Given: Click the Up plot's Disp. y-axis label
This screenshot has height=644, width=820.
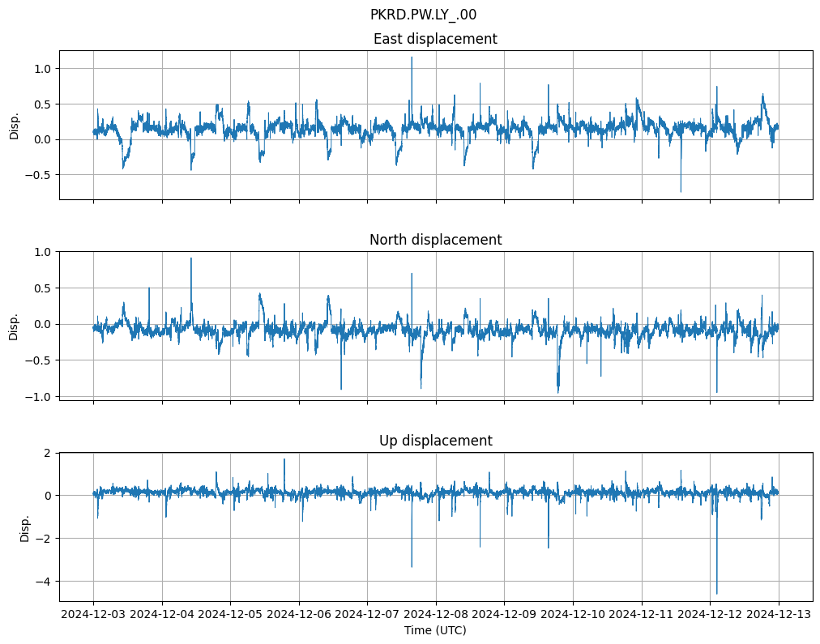Looking at the screenshot, I should coord(25,527).
